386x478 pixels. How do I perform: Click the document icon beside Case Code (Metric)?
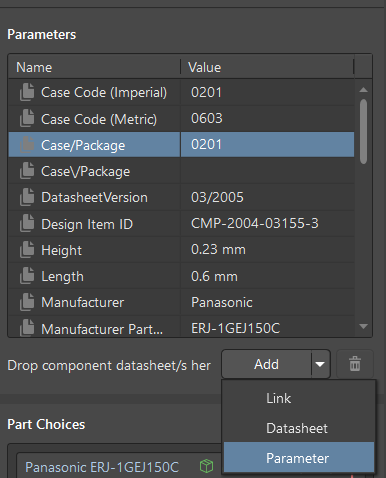pyautogui.click(x=27, y=118)
